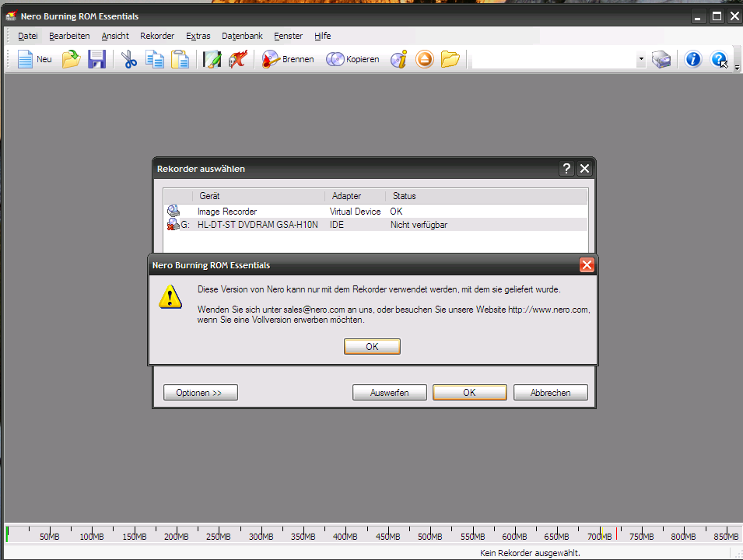This screenshot has height=560, width=743.
Task: Open the Datei menu
Action: tap(27, 36)
